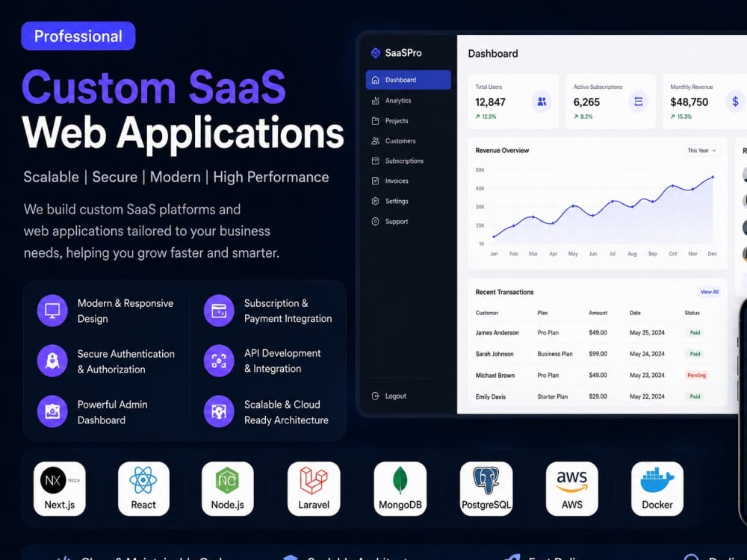Click the 12.5% growth indicator
Image resolution: width=747 pixels, height=560 pixels.
(x=486, y=116)
